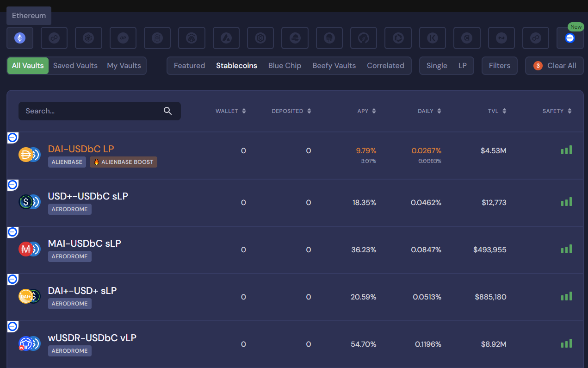Click the $493,955 TVL value
This screenshot has width=588, height=368.
click(x=490, y=250)
